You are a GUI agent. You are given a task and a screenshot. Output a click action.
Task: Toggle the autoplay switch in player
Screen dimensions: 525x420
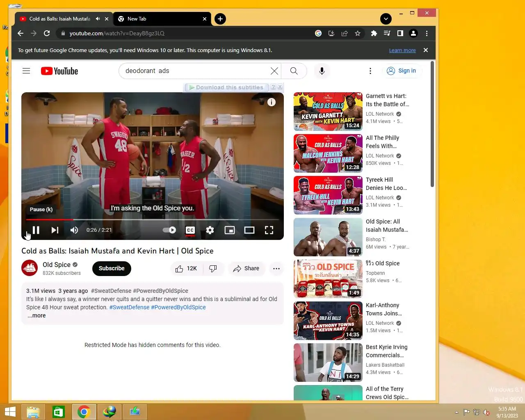169,230
